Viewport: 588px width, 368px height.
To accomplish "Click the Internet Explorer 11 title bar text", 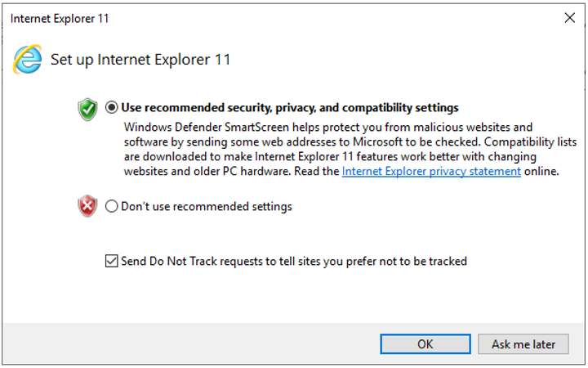I will coord(60,18).
